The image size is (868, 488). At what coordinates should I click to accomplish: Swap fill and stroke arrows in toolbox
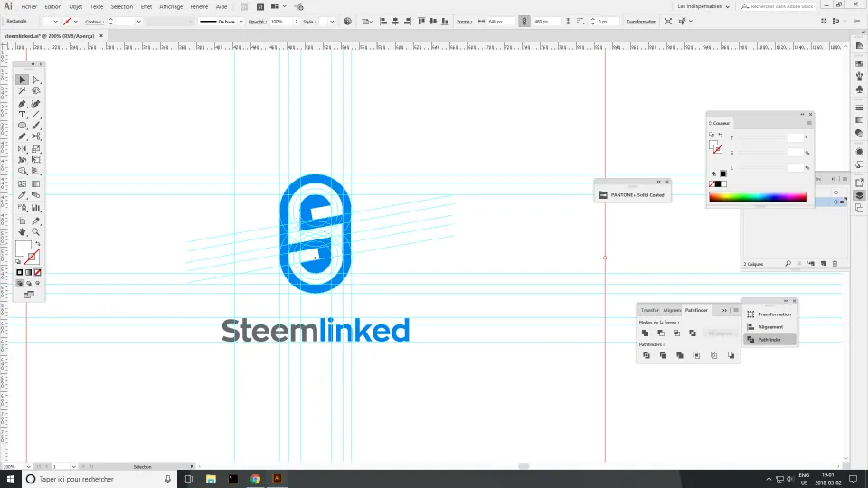[38, 244]
